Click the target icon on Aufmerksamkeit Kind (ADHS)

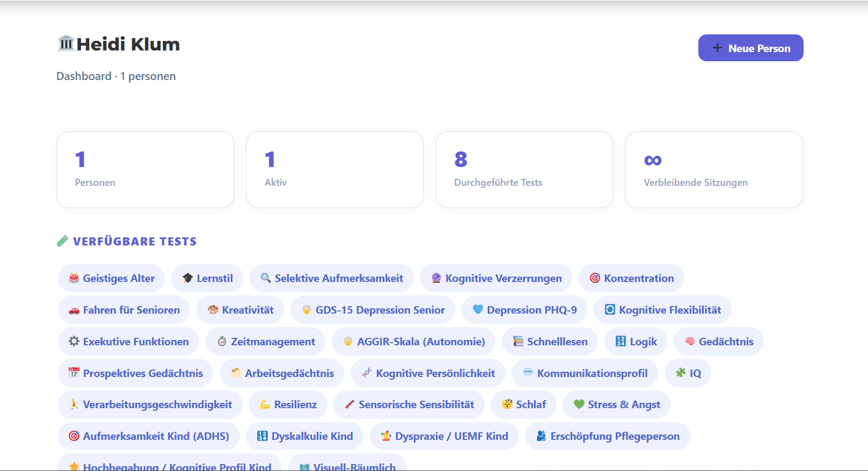74,436
